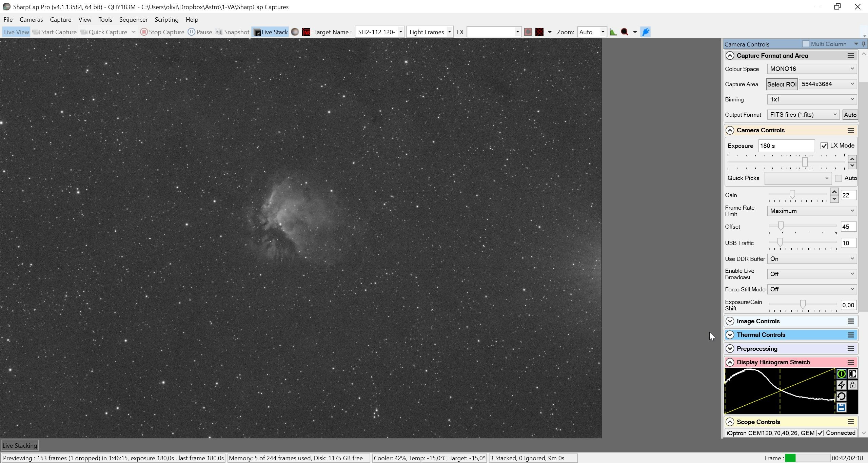Open the Scripting menu
Image resolution: width=868 pixels, height=463 pixels.
click(x=166, y=19)
